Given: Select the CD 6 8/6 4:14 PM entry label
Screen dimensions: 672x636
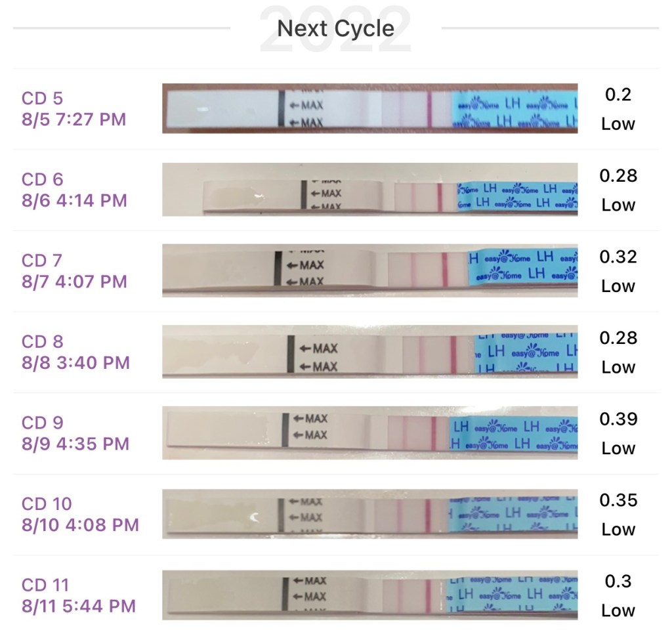Looking at the screenshot, I should pos(73,190).
